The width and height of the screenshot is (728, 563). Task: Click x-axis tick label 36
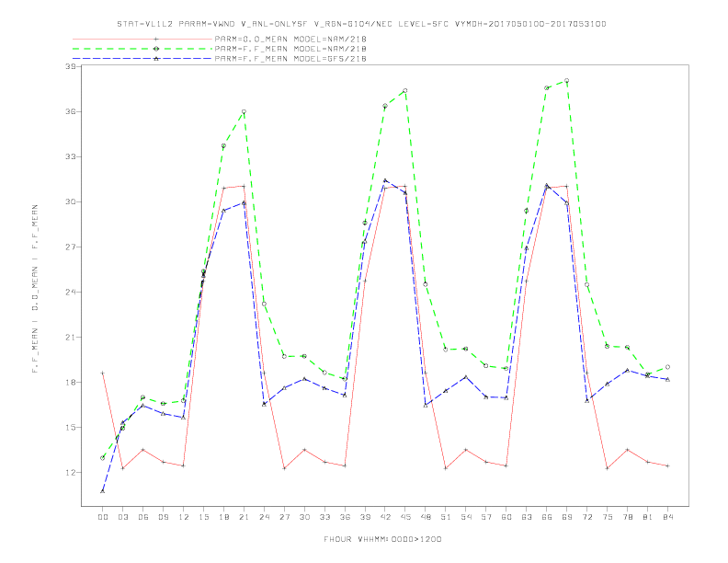point(345,517)
